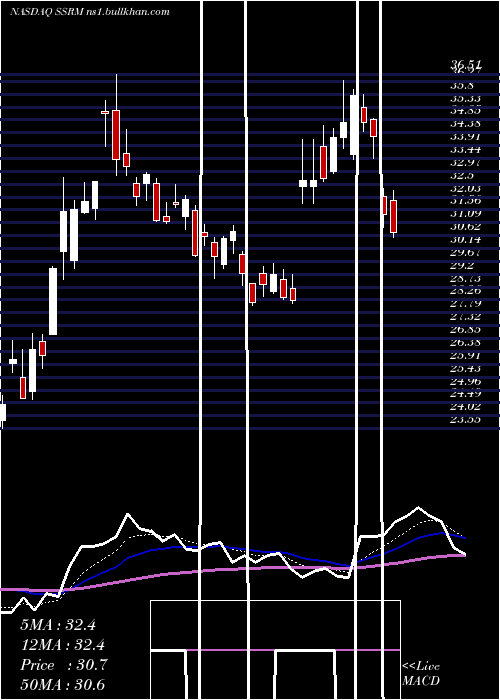This screenshot has height=700, width=500.
Task: Select the 24.02 price axis label
Action: (465, 407)
